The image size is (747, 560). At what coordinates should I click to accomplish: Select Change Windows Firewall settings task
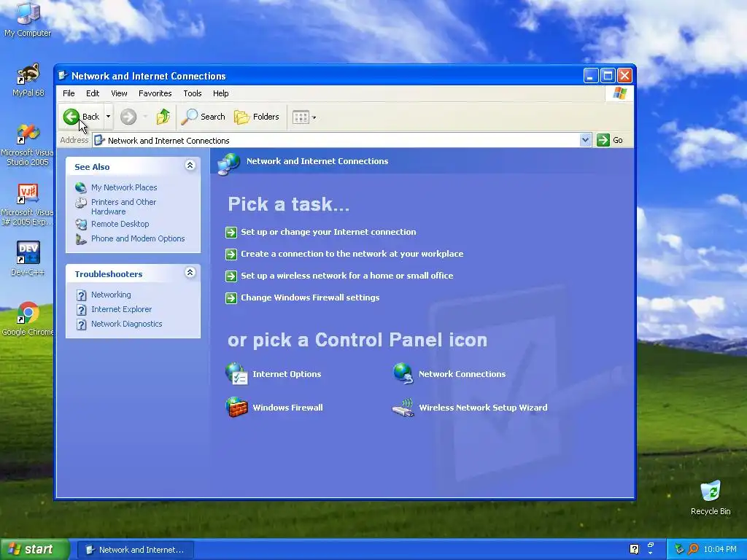click(310, 297)
